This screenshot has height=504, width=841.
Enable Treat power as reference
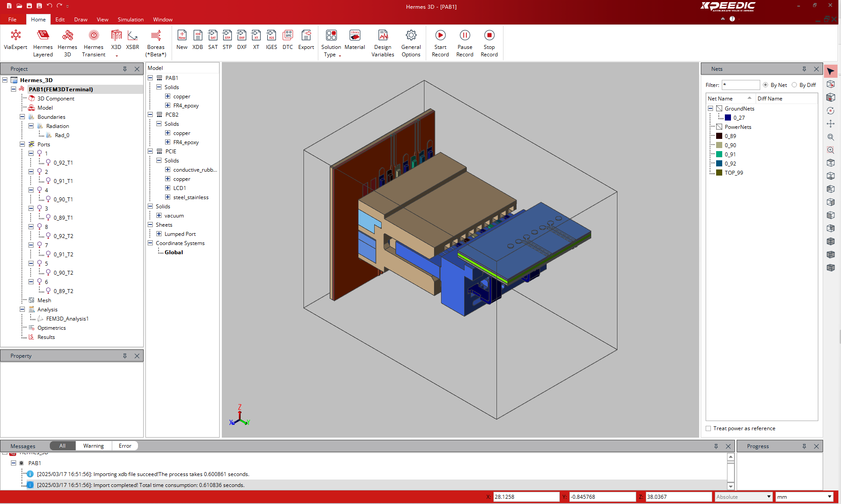click(x=708, y=428)
